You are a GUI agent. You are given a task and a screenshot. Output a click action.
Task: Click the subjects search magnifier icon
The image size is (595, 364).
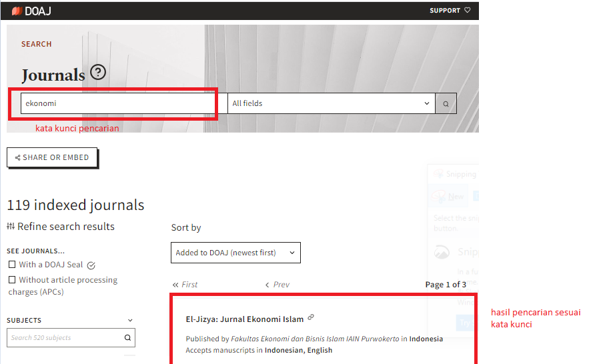tap(128, 337)
